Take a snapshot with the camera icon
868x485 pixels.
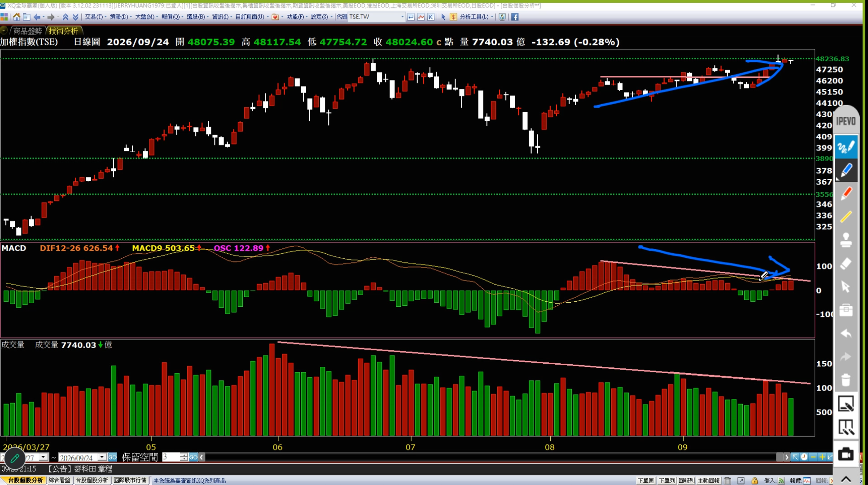[x=846, y=454]
